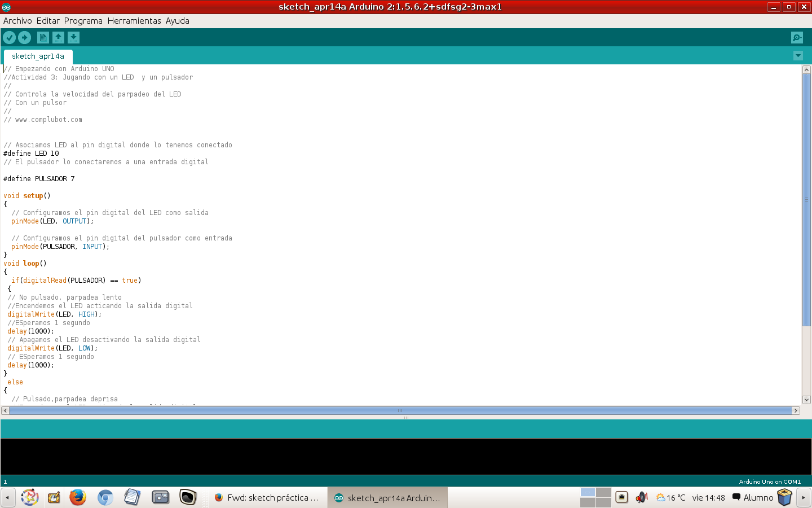Launch the Chromium browser from the panel
Viewport: 812px width, 508px height.
click(x=105, y=497)
